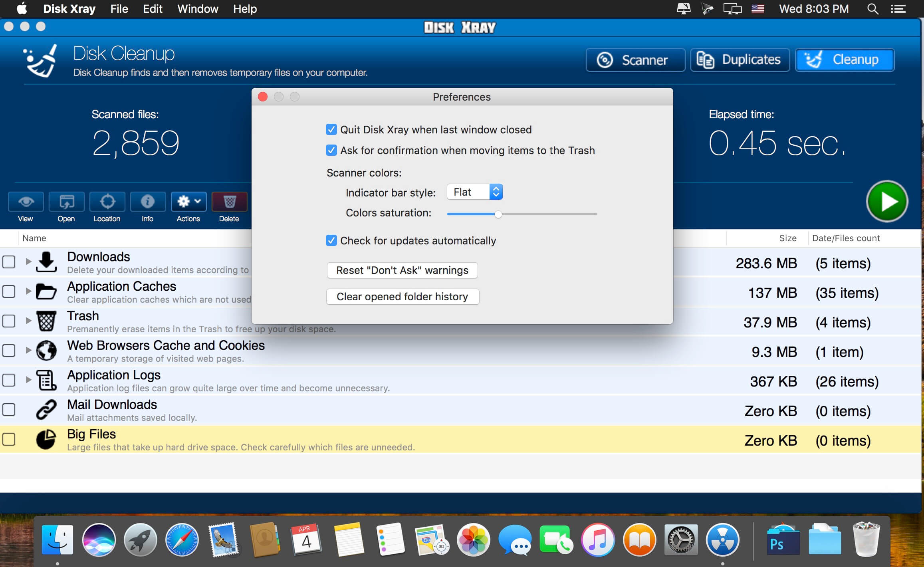
Task: Click the Open toolbar icon
Action: [x=66, y=202]
